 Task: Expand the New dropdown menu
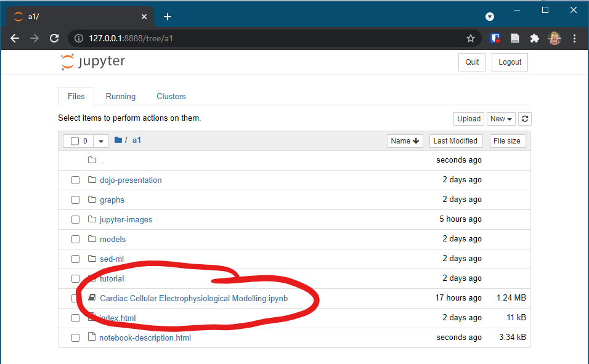pyautogui.click(x=500, y=119)
